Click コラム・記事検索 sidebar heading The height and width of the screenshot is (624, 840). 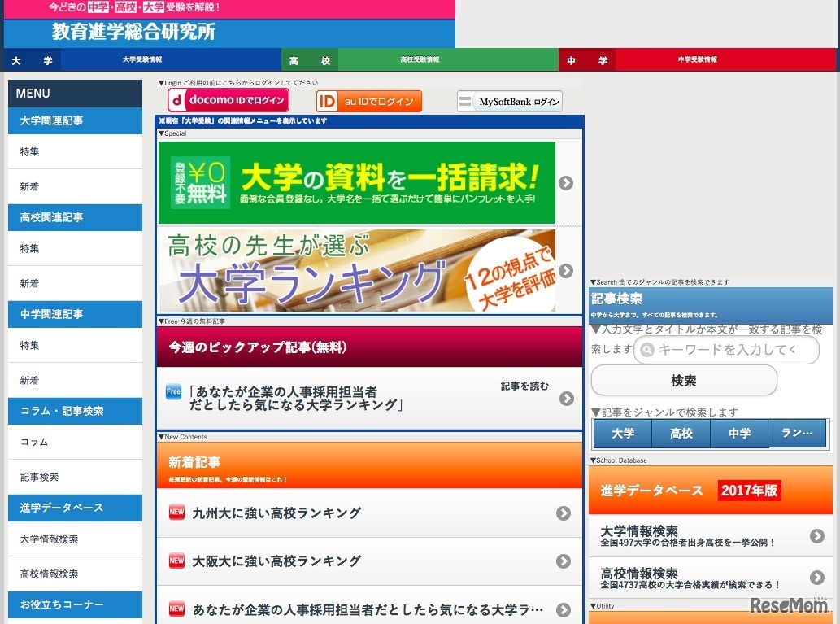(75, 411)
